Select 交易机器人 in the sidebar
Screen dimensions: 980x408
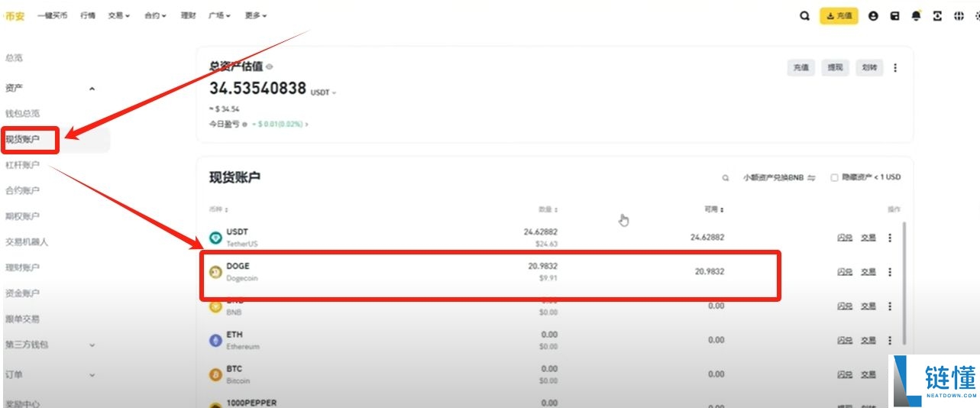27,241
